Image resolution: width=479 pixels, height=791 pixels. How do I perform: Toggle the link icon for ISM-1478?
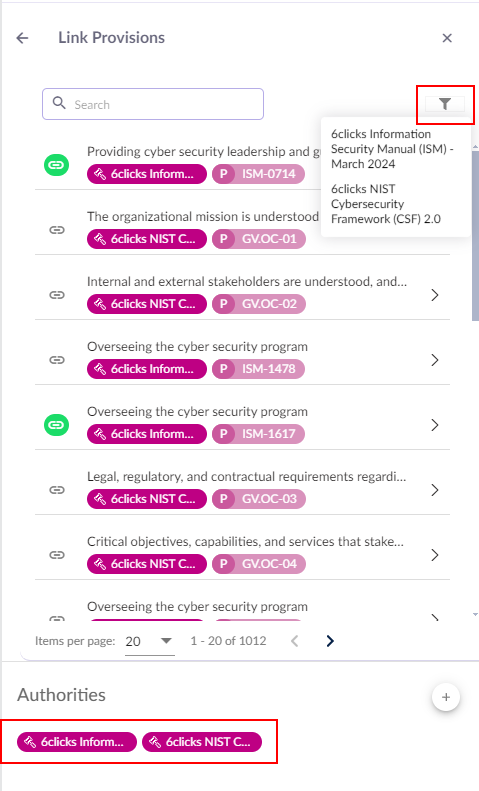56,360
